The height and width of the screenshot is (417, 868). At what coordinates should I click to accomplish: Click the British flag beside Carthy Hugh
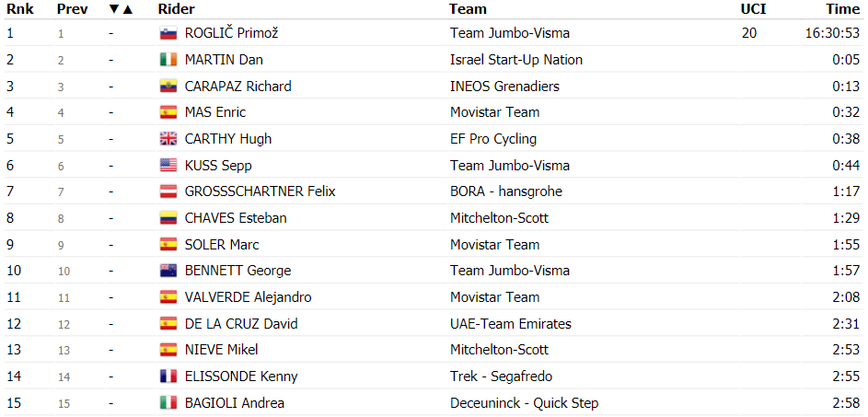168,139
